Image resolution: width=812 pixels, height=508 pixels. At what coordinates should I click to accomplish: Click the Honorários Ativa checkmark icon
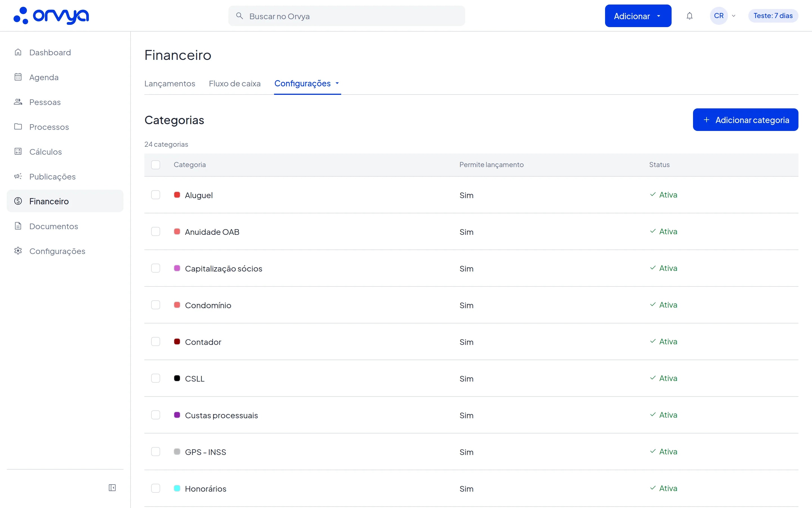click(653, 488)
